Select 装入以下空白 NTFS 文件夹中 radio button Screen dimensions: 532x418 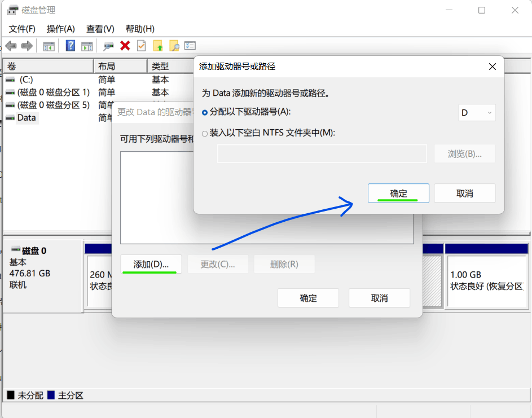click(x=205, y=134)
